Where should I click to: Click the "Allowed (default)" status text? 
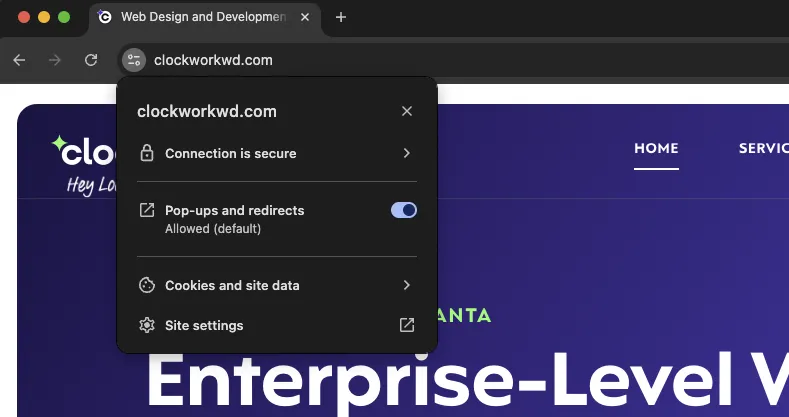click(213, 229)
